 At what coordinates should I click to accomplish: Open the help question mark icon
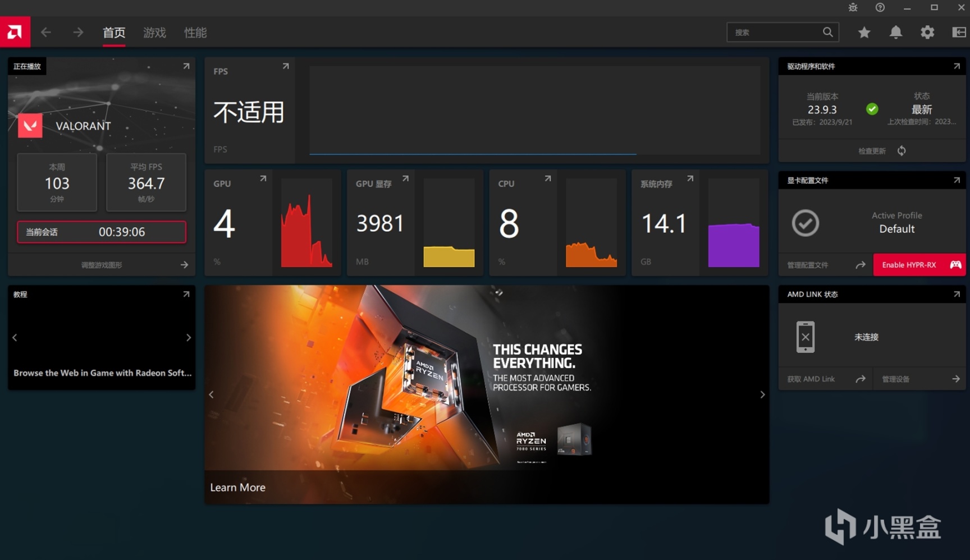tap(880, 7)
